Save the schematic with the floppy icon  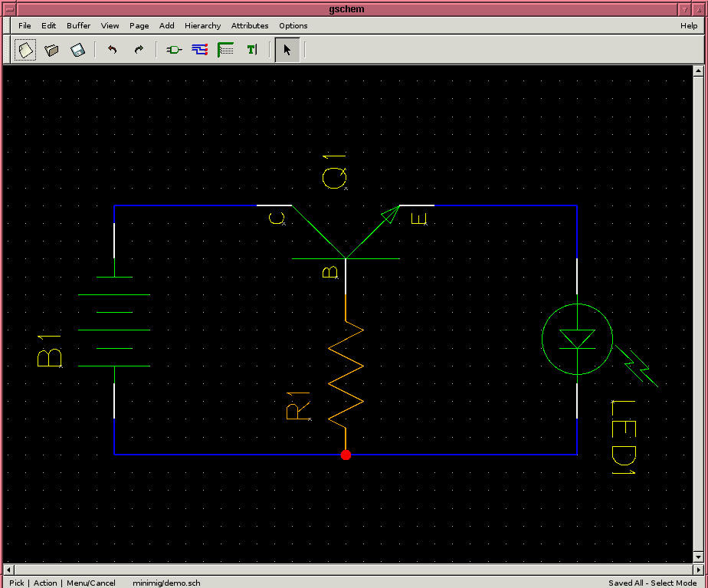coord(77,51)
